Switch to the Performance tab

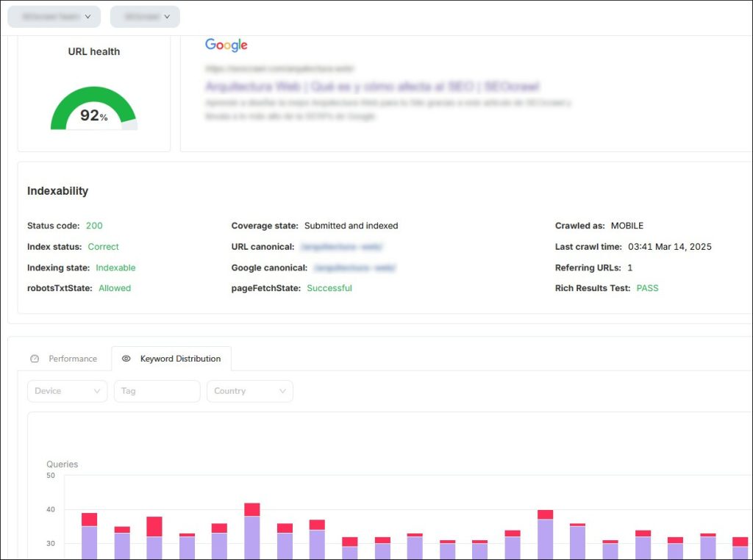72,359
